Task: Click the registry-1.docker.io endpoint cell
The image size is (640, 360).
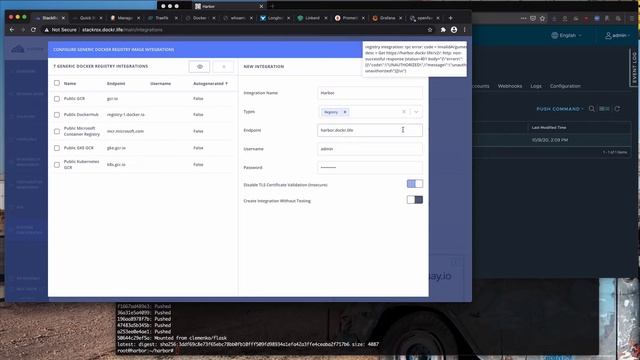Action: click(x=126, y=115)
